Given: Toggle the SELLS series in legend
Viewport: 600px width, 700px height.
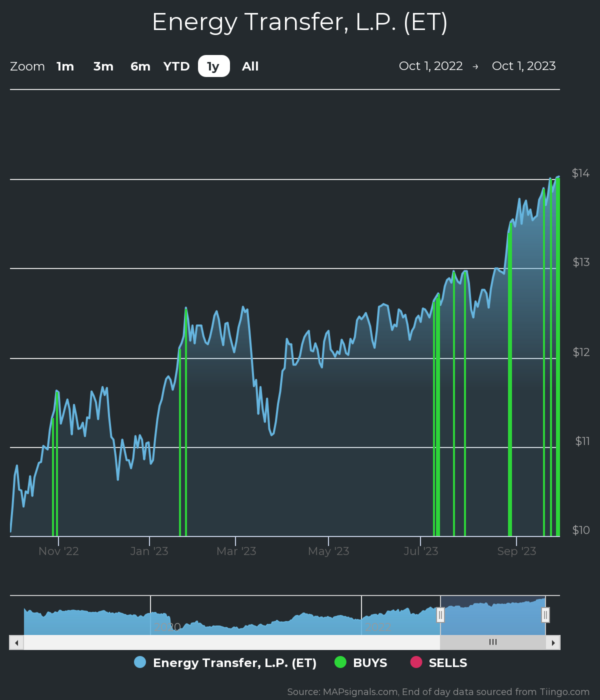Looking at the screenshot, I should pyautogui.click(x=439, y=663).
